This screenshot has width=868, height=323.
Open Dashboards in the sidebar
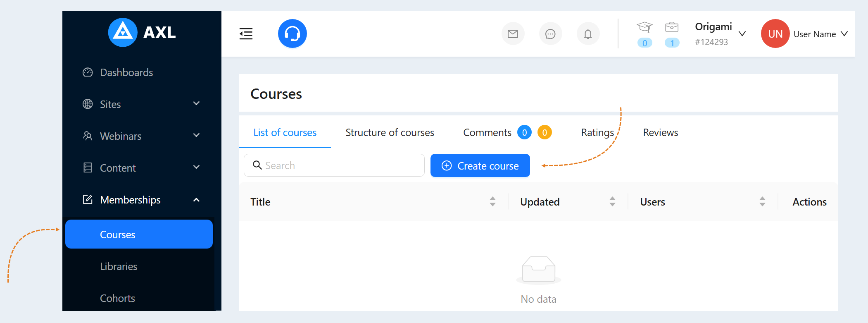coord(126,72)
